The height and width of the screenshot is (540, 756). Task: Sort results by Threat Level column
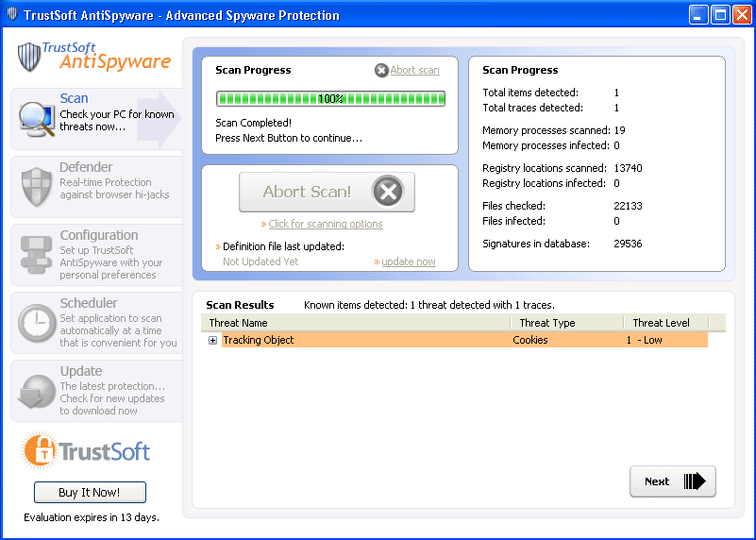click(665, 323)
